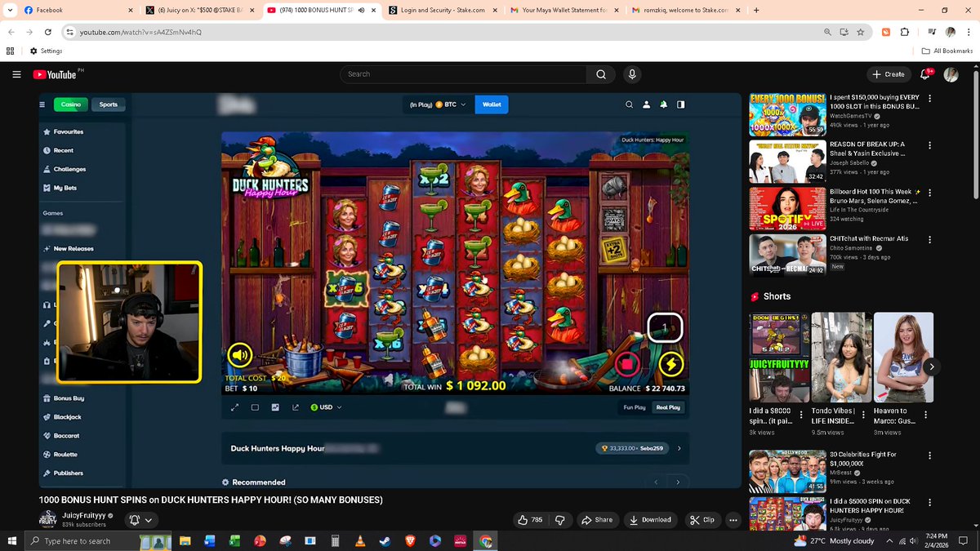Switch to the Login and Security Stake tab
This screenshot has height=551, width=980.
tap(444, 10)
